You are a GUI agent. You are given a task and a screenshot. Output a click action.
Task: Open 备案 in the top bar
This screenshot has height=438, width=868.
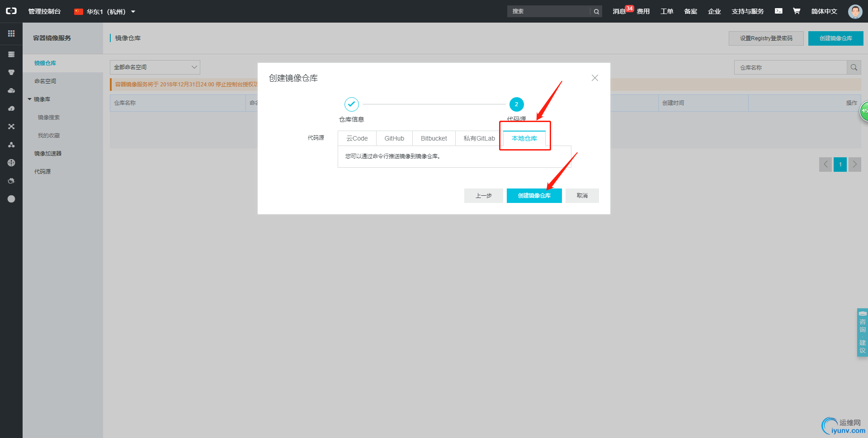coord(691,11)
